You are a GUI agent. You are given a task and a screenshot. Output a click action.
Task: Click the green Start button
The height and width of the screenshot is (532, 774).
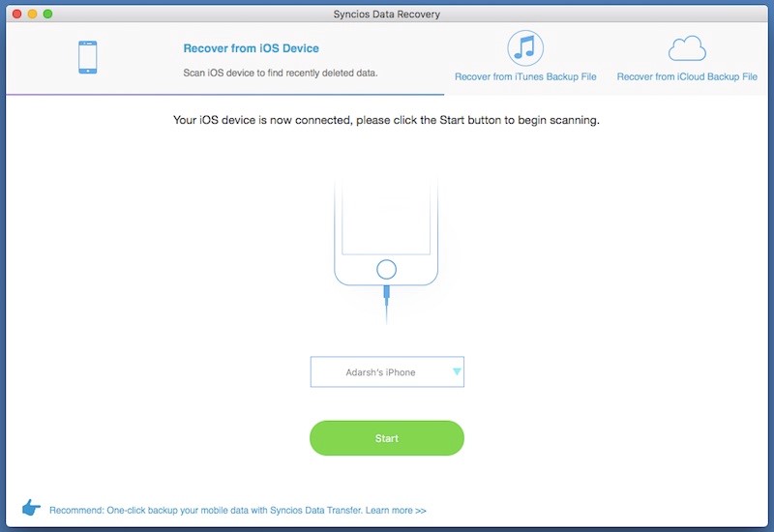click(x=387, y=438)
